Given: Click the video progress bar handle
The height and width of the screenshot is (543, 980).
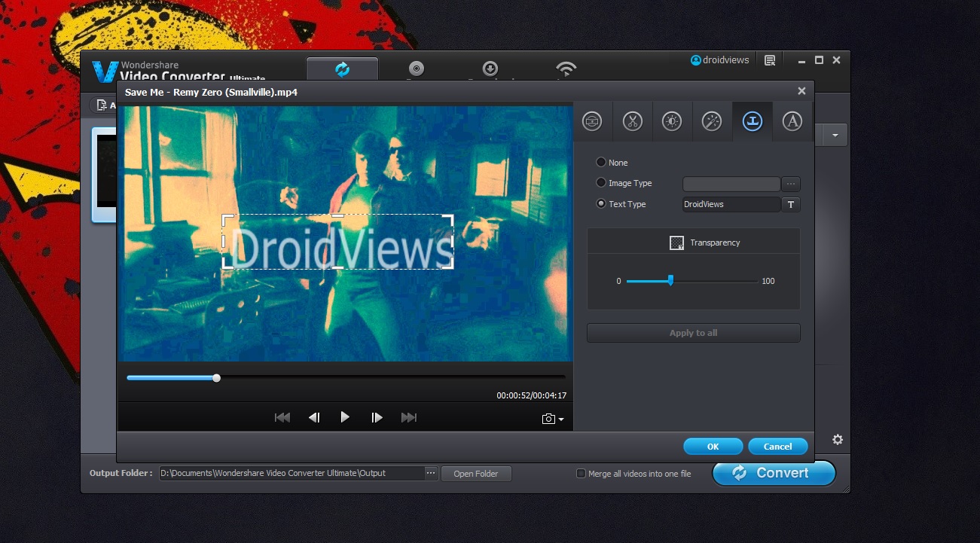Looking at the screenshot, I should tap(216, 377).
